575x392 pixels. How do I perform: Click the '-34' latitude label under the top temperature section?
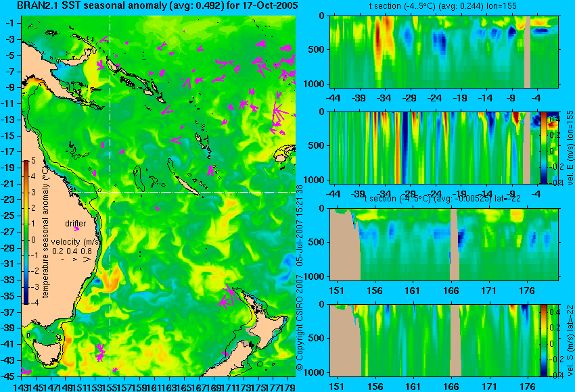click(x=384, y=98)
